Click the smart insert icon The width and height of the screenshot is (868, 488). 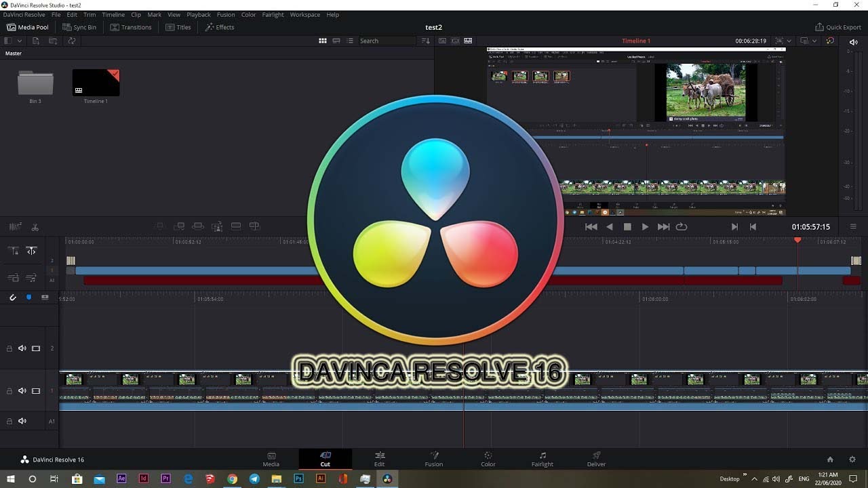(160, 226)
